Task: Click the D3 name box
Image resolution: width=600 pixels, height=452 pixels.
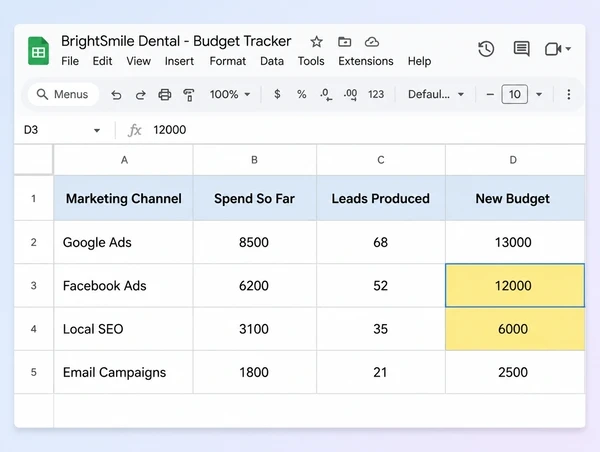Action: coord(31,130)
